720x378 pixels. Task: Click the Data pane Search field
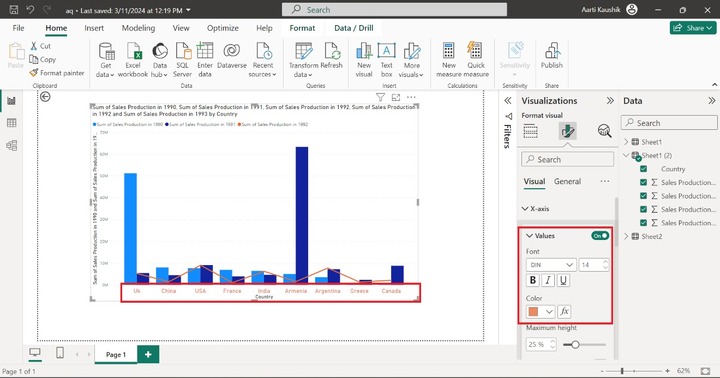669,123
